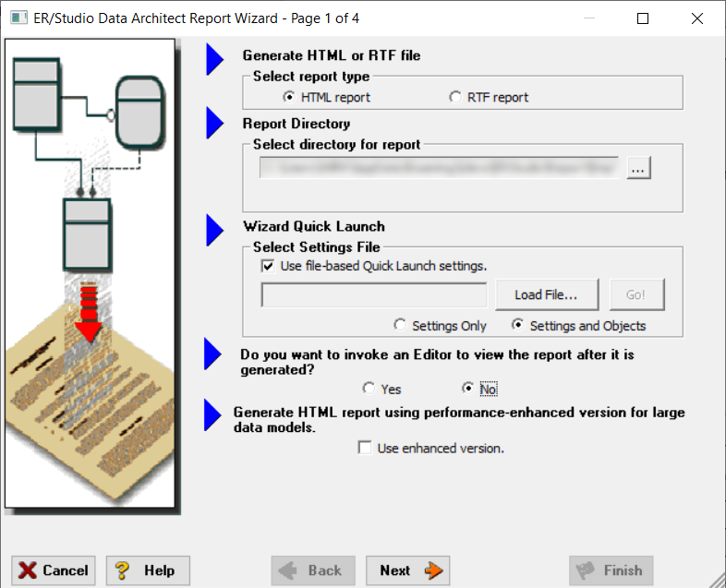Select Settings and Objects radio option

[517, 325]
